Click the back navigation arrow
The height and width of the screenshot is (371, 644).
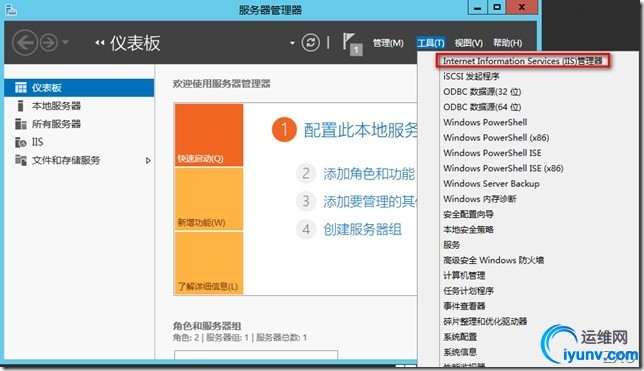(x=25, y=43)
